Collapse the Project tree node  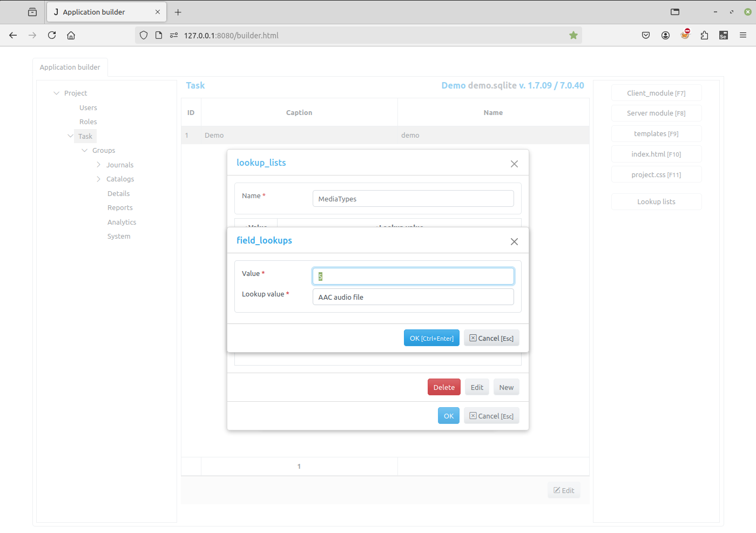(57, 93)
